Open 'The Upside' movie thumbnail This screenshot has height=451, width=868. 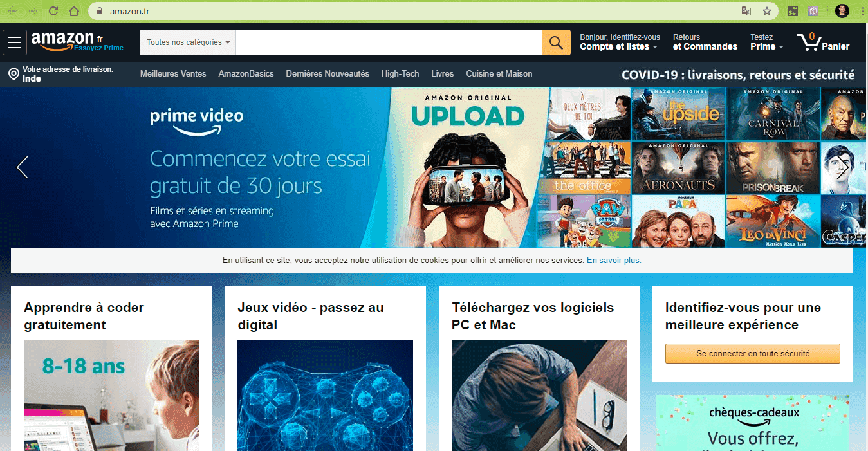pyautogui.click(x=679, y=114)
